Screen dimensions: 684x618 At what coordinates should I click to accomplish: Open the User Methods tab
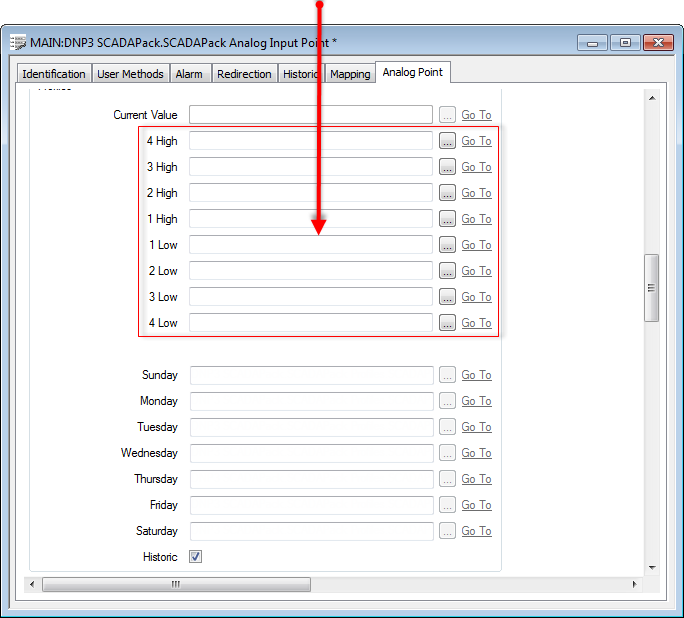tap(130, 74)
